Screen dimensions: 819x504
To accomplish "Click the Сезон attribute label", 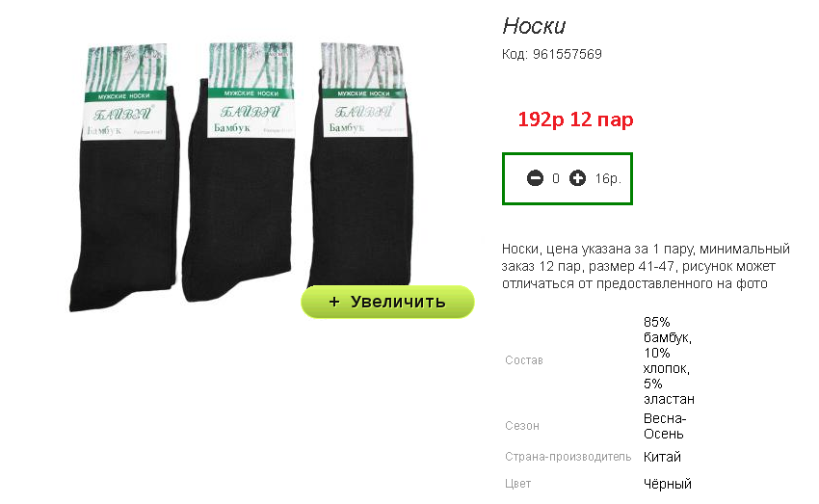I will pos(522,426).
